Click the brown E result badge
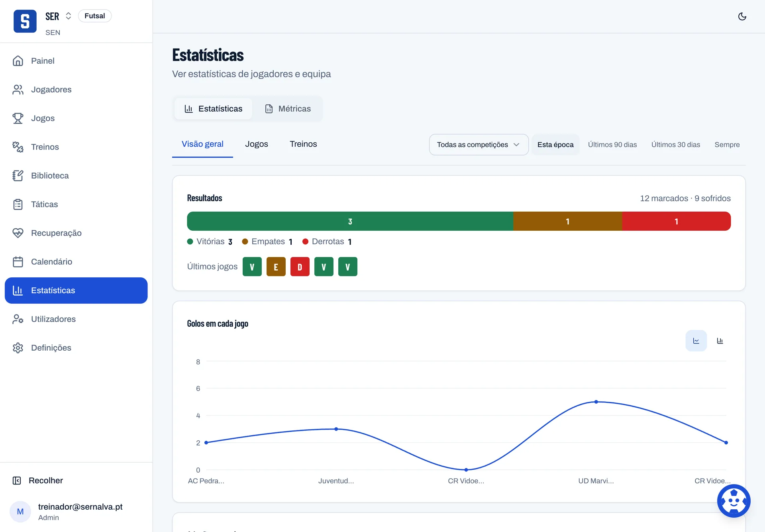The width and height of the screenshot is (765, 532). 276,267
